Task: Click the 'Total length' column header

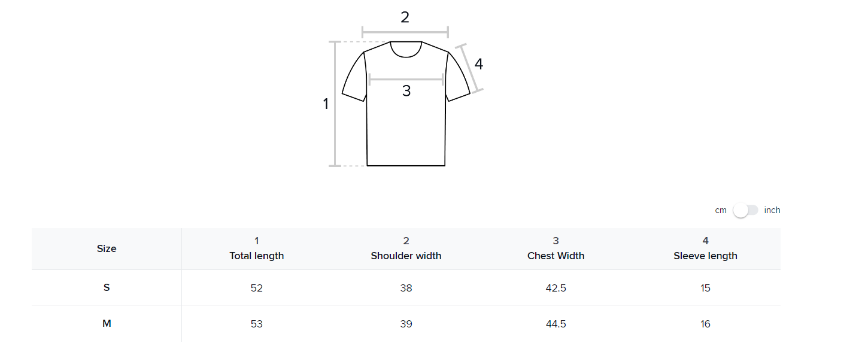Action: click(257, 256)
